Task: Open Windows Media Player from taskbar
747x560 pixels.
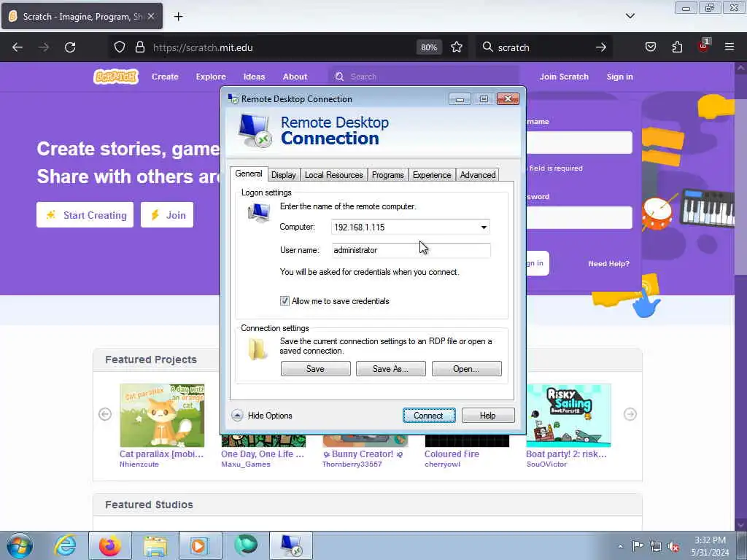Action: pos(200,545)
